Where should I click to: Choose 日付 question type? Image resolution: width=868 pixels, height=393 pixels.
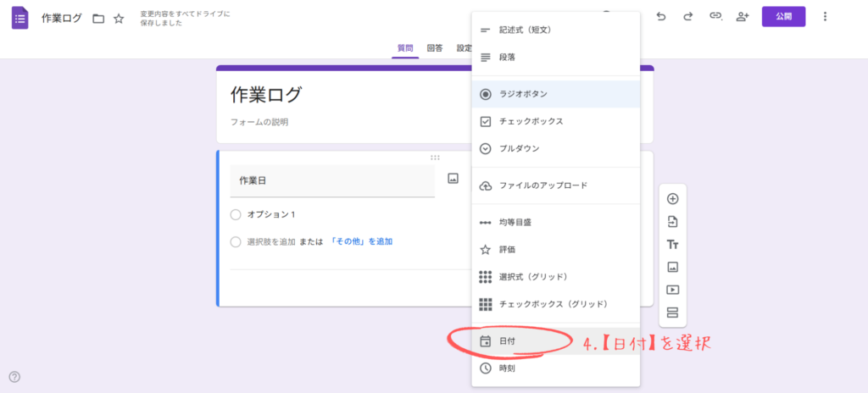pyautogui.click(x=556, y=341)
